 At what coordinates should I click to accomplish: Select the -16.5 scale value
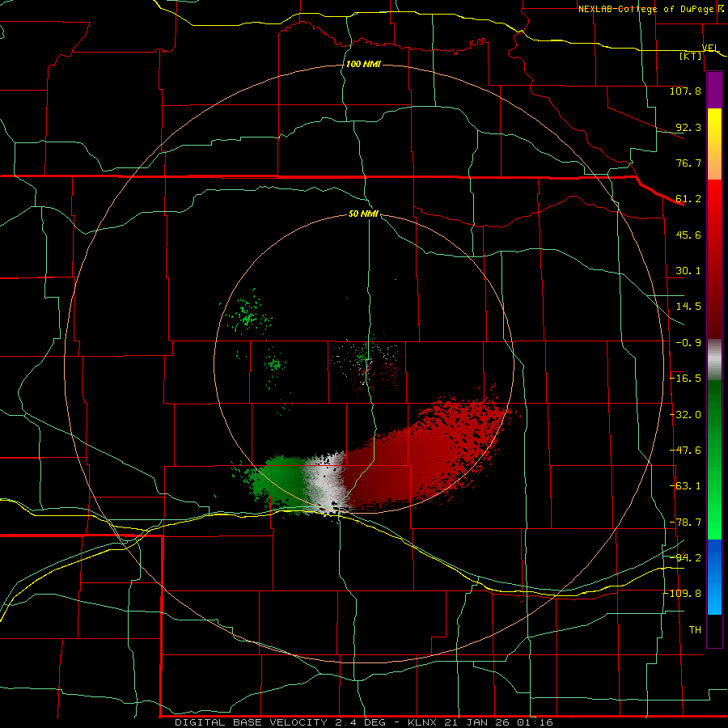686,379
